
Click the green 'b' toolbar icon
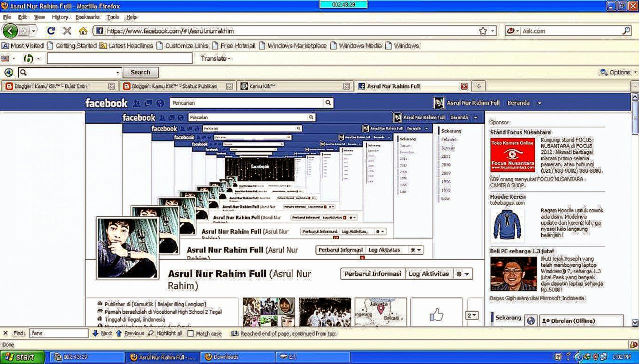pyautogui.click(x=28, y=59)
